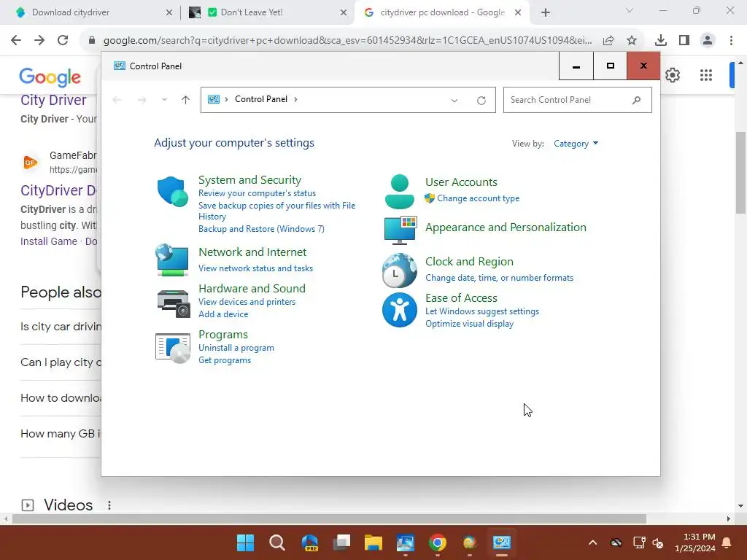Viewport: 747px width, 560px height.
Task: Click the Chrome tab search chevron
Action: tap(630, 10)
